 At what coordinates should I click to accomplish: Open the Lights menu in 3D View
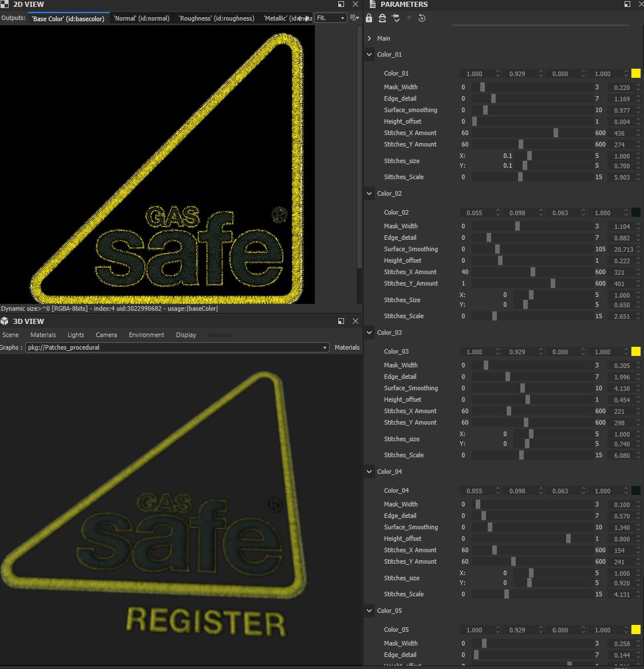click(x=76, y=335)
